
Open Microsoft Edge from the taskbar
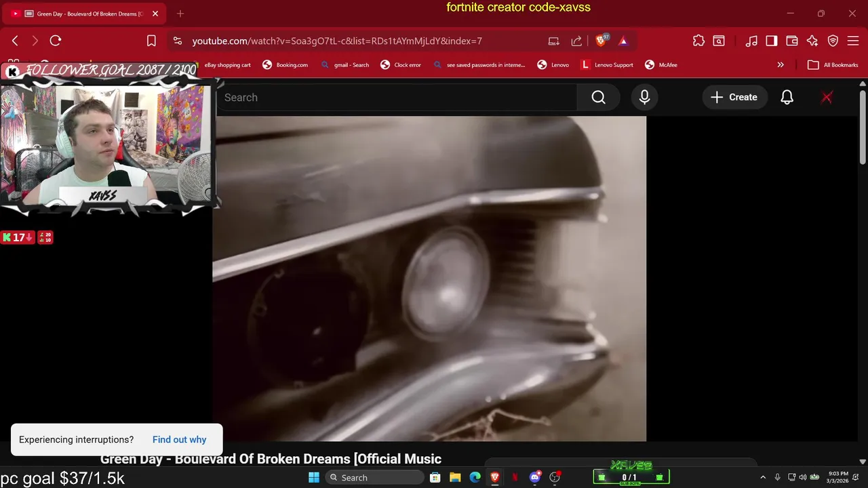(475, 477)
